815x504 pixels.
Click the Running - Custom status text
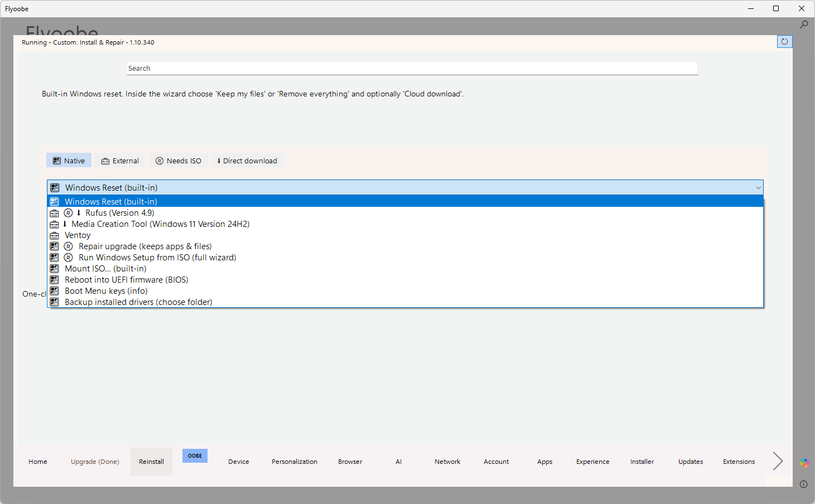(x=88, y=42)
